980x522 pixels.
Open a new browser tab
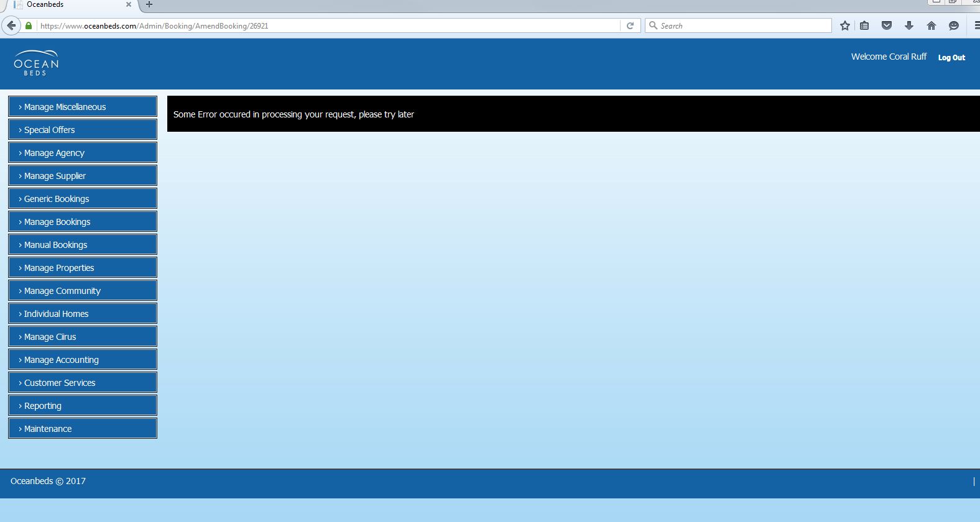[x=149, y=4]
